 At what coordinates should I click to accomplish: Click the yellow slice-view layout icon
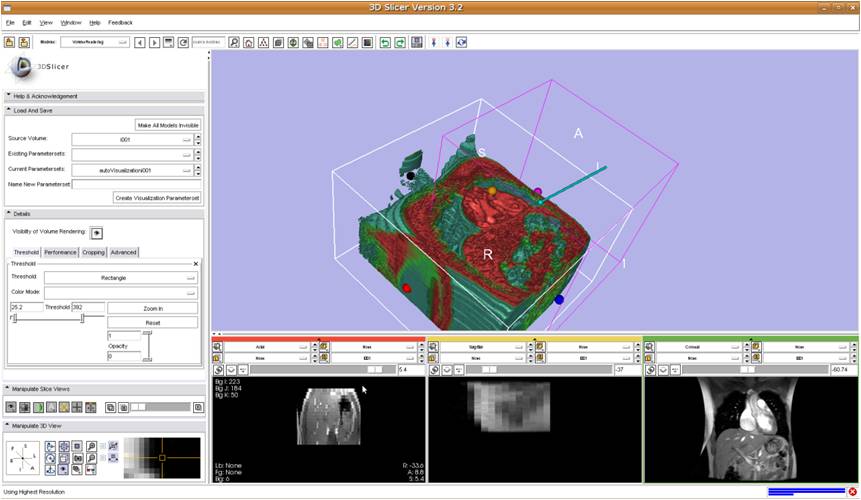click(x=64, y=407)
